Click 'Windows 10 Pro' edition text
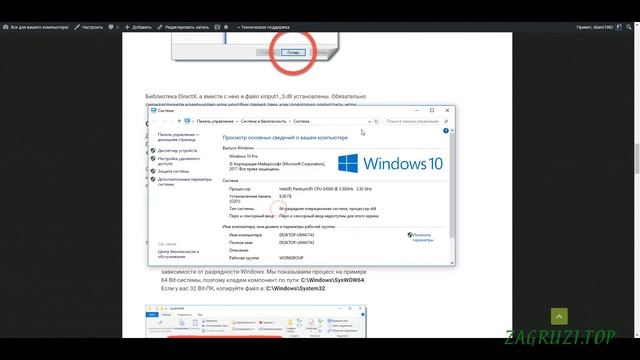The width and height of the screenshot is (640, 360). coord(243,156)
